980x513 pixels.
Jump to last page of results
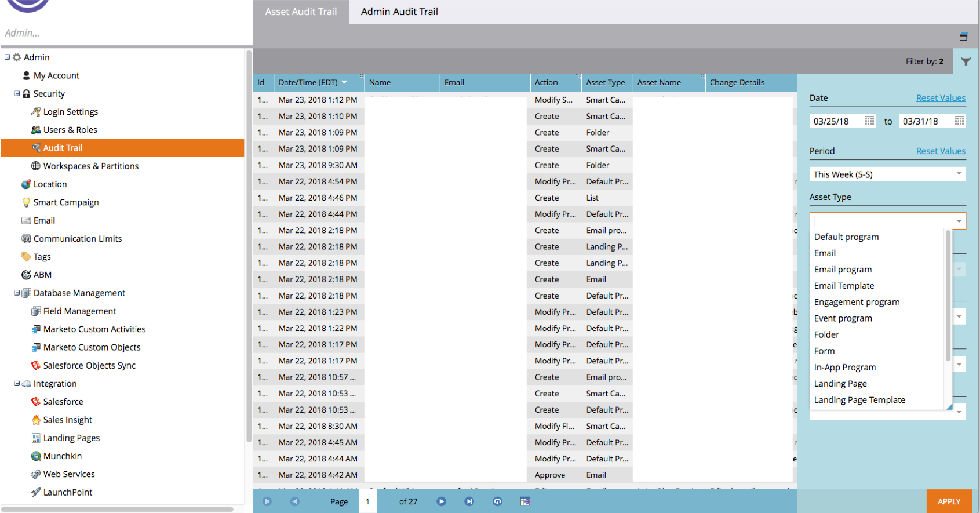pyautogui.click(x=469, y=501)
